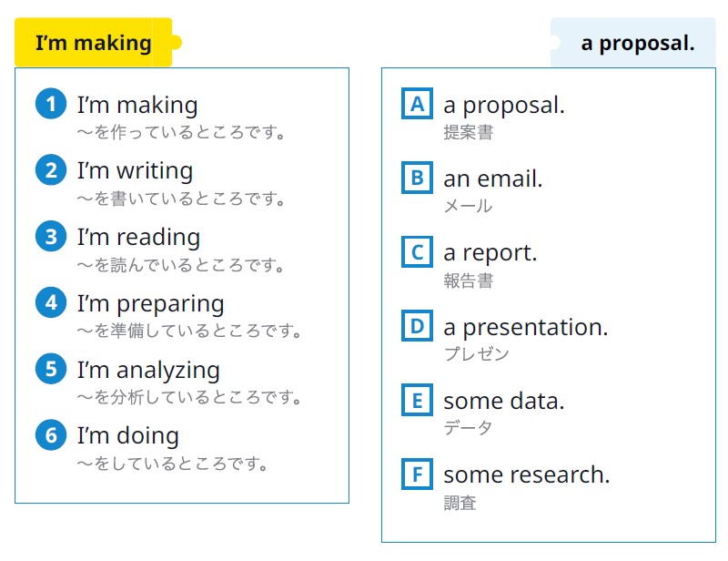728x561 pixels.
Task: Click the number 2 circle icon
Action: [51, 170]
